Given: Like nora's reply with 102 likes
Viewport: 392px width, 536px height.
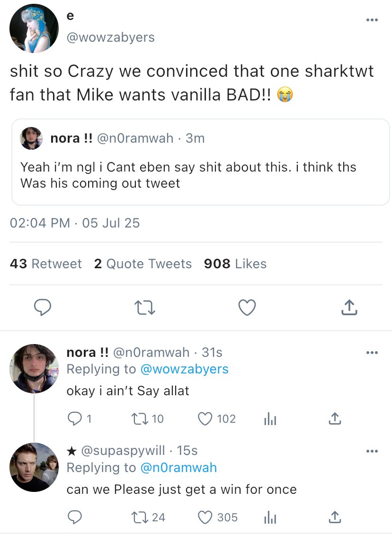Looking at the screenshot, I should pos(205,419).
